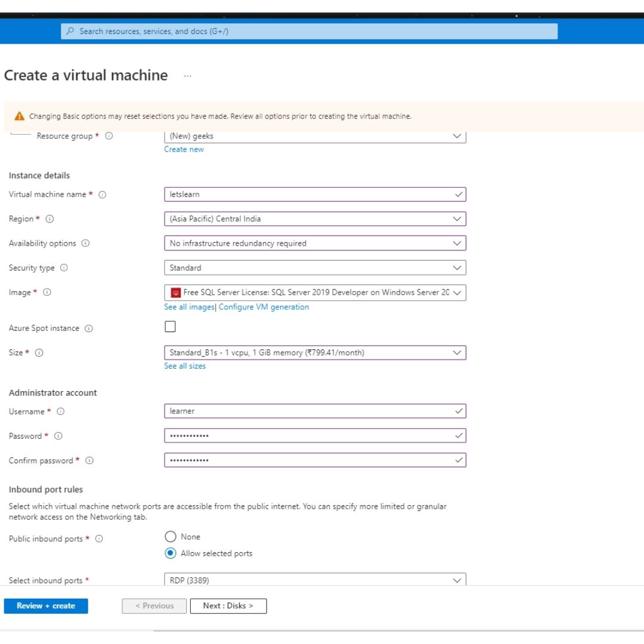Open the Security type dropdown
Image resolution: width=644 pixels, height=644 pixels.
pos(315,268)
